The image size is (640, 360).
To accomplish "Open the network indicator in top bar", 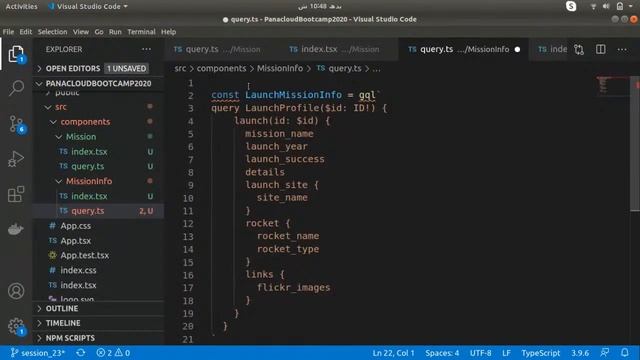I will coord(593,6).
